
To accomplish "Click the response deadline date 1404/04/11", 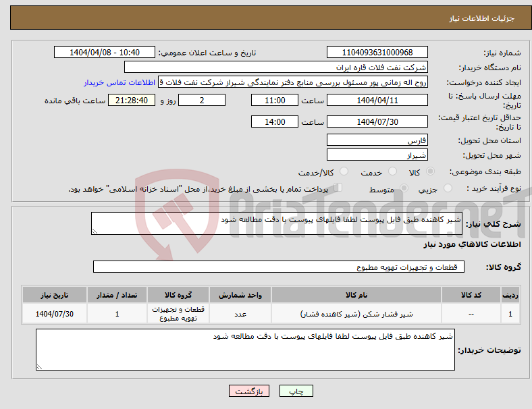I will coord(377,101).
